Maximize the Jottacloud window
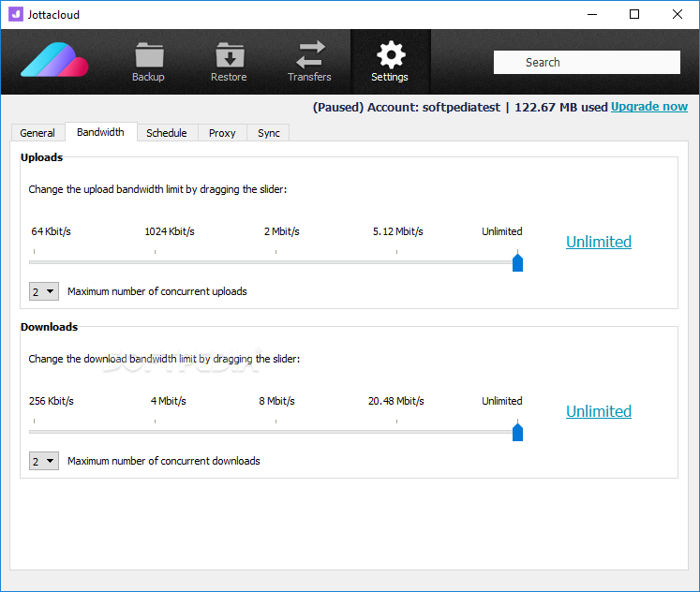Image resolution: width=700 pixels, height=592 pixels. (634, 14)
